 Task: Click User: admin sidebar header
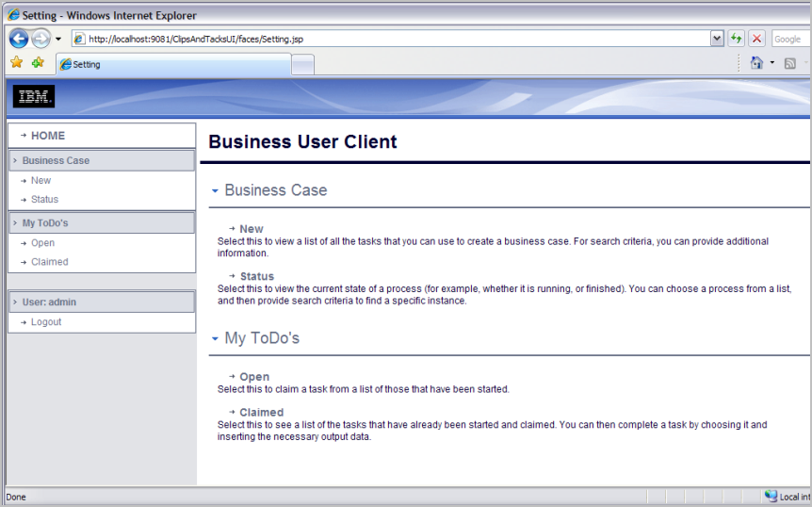102,302
